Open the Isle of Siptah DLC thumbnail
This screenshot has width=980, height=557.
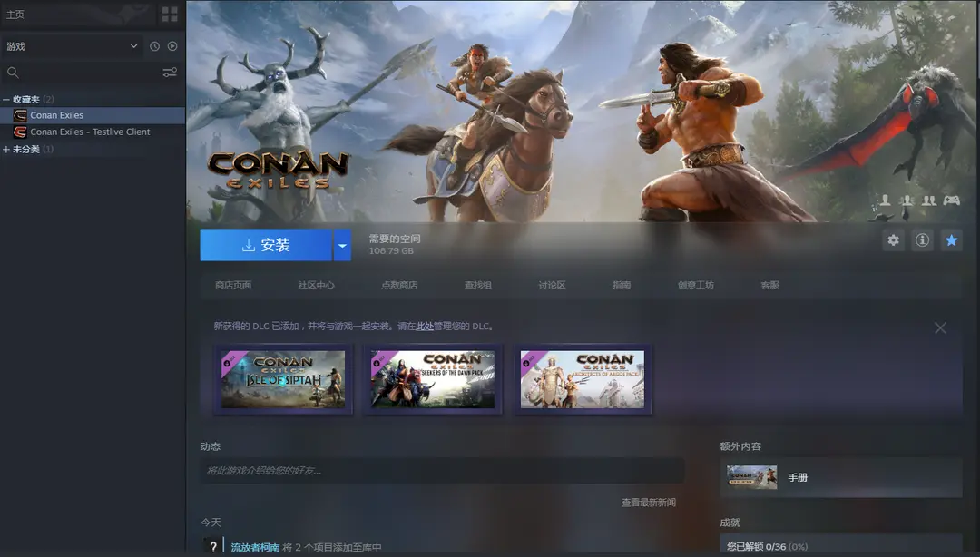[283, 379]
